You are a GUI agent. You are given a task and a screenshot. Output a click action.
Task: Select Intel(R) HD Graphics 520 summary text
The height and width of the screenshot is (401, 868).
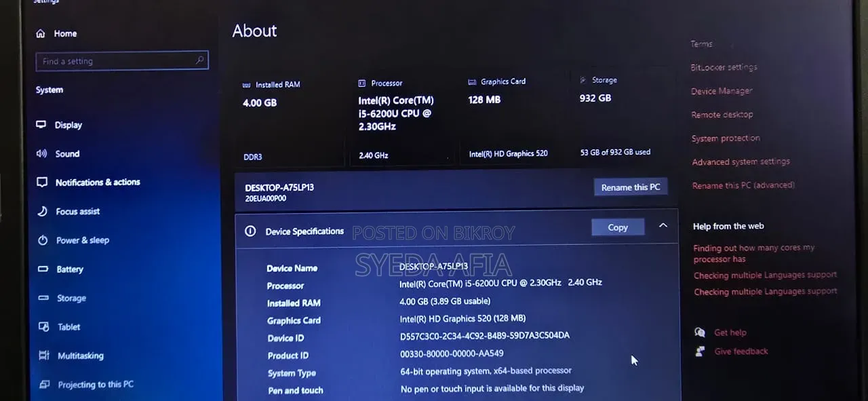click(x=508, y=154)
